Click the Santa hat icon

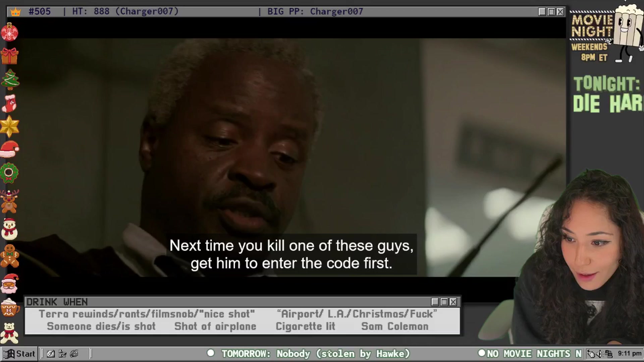click(x=10, y=149)
